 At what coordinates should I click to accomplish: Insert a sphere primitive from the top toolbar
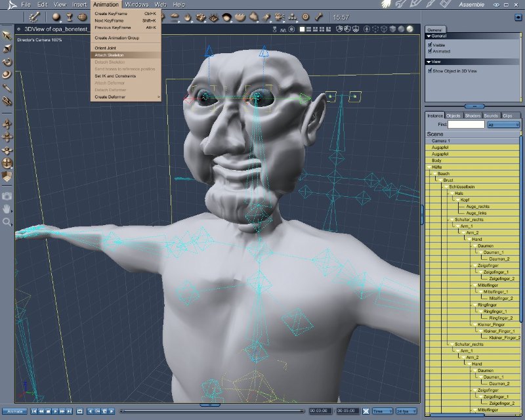(x=56, y=17)
